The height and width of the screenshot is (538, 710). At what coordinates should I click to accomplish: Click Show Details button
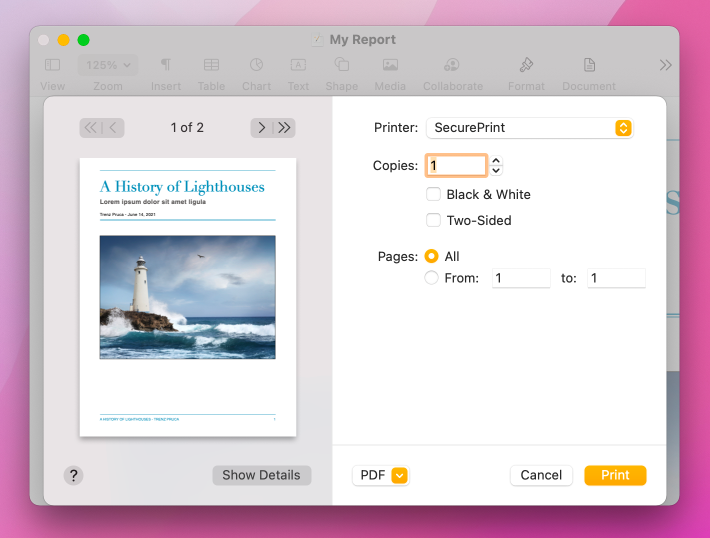click(262, 475)
